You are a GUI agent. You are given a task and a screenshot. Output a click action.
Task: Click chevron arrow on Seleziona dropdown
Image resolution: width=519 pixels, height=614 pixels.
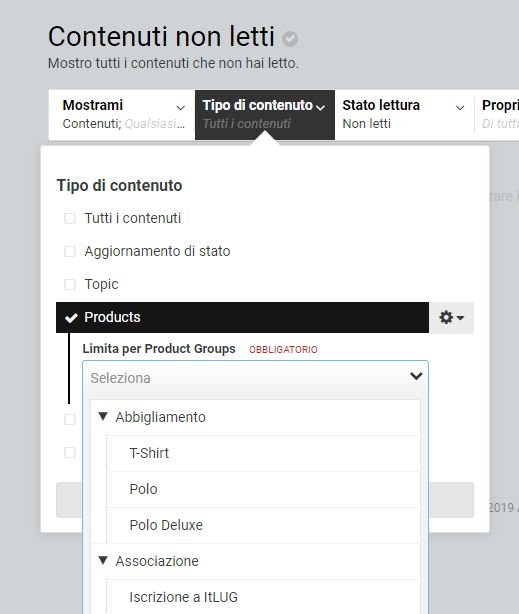416,376
